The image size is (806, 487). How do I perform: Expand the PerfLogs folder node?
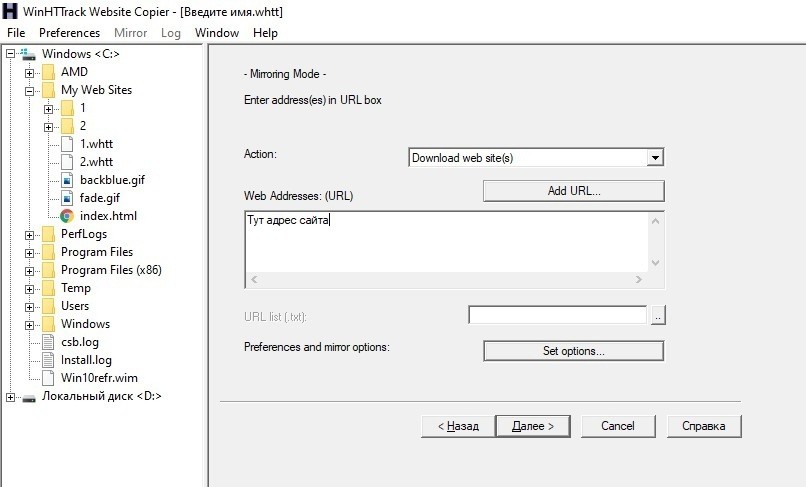click(x=29, y=235)
